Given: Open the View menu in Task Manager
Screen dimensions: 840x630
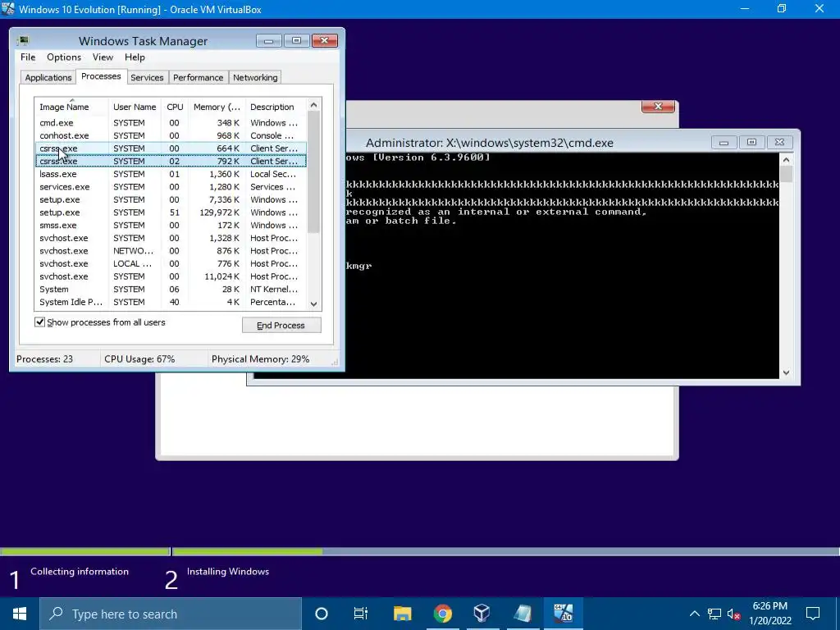Looking at the screenshot, I should click(x=103, y=57).
